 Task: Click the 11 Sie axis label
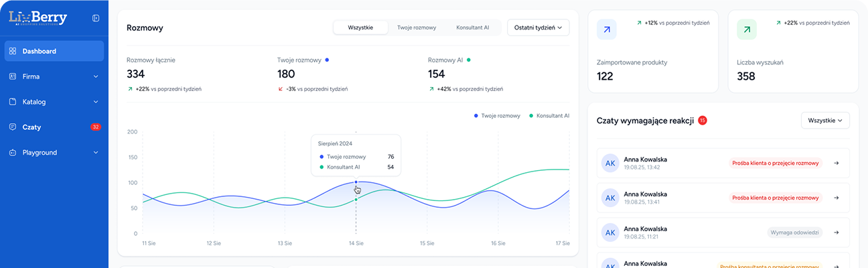[149, 243]
